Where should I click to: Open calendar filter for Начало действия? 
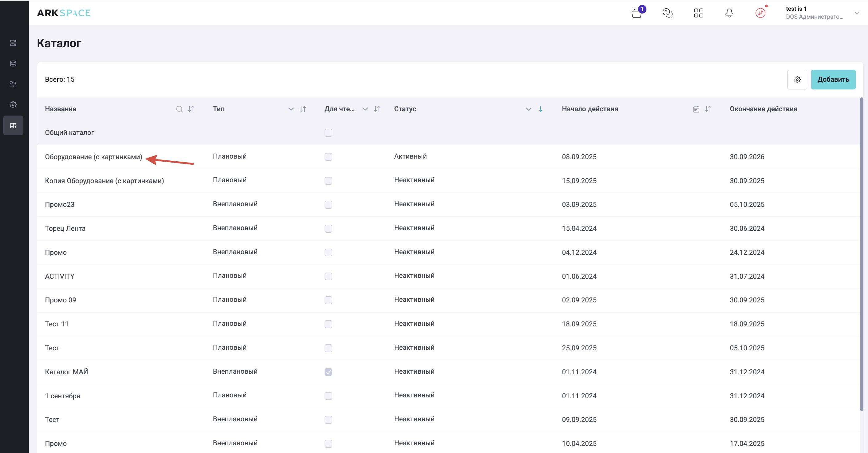click(696, 109)
